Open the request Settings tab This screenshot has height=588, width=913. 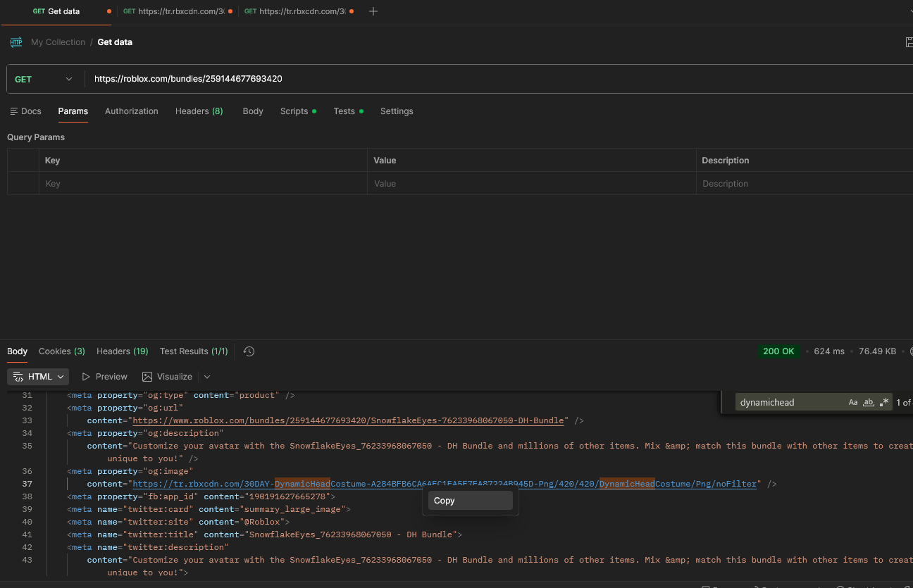(x=397, y=111)
